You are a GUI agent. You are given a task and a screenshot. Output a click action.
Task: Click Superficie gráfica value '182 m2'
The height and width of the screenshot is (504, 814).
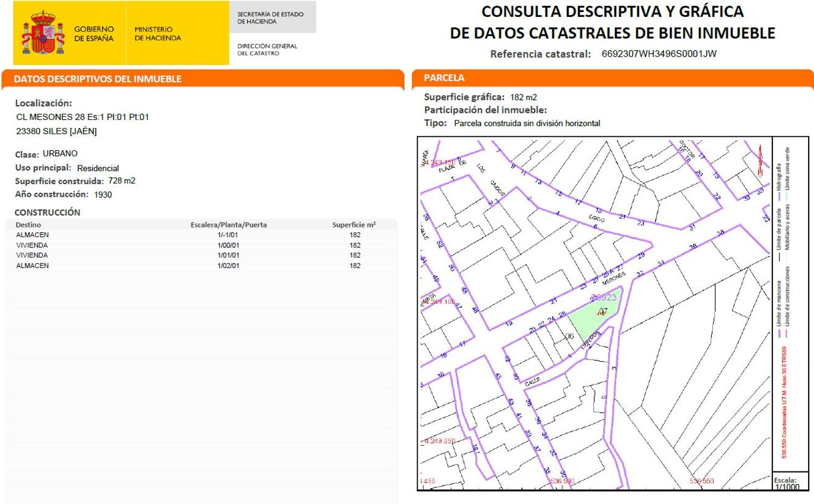click(x=523, y=98)
